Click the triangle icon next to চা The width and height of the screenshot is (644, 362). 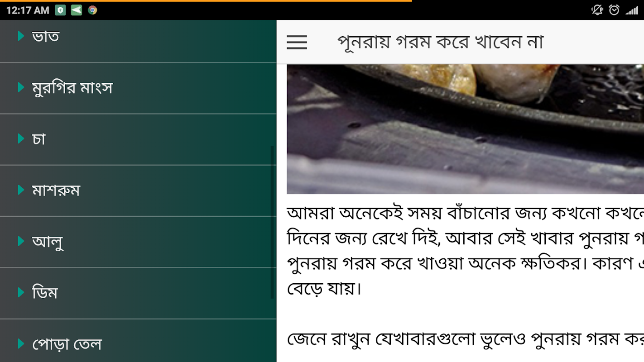21,138
